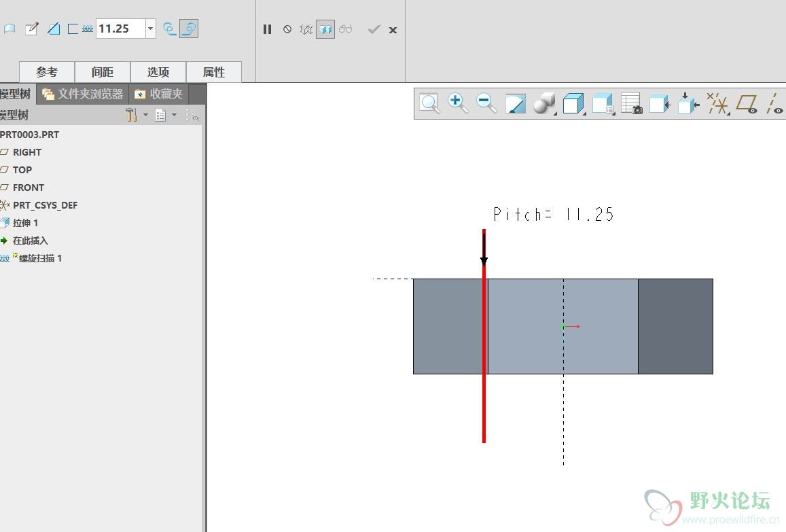Viewport: 786px width, 532px height.
Task: Accept the feature with the checkmark
Action: [374, 30]
